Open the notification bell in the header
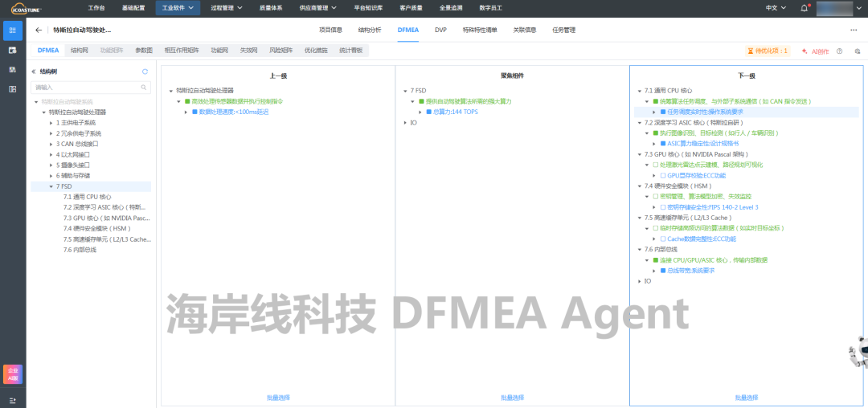The image size is (868, 408). click(804, 8)
